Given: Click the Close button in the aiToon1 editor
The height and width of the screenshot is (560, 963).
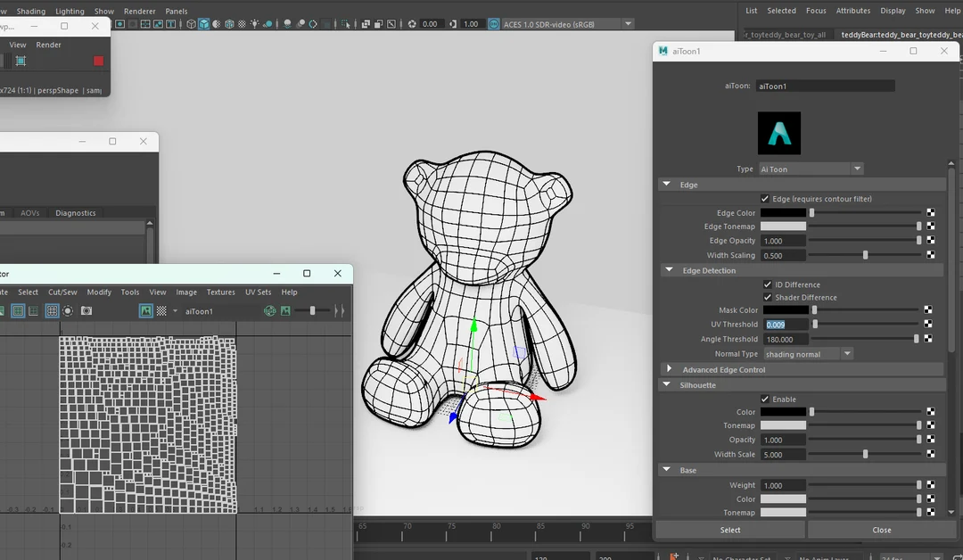Looking at the screenshot, I should pos(881,529).
